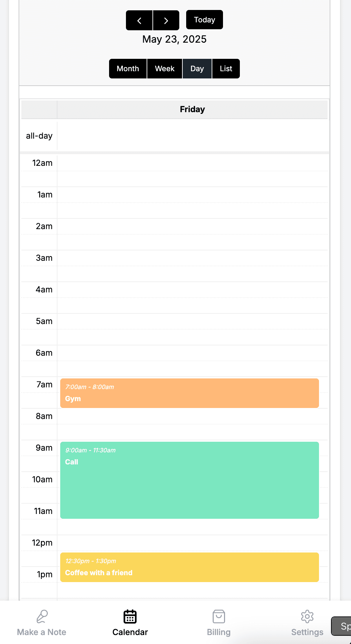Switch to List view
The width and height of the screenshot is (351, 644).
(x=226, y=69)
